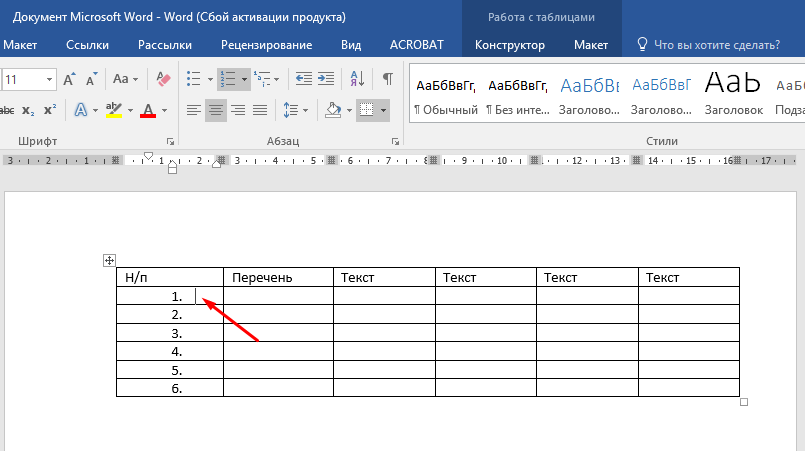Justify text alignment
The height and width of the screenshot is (451, 805).
(260, 110)
